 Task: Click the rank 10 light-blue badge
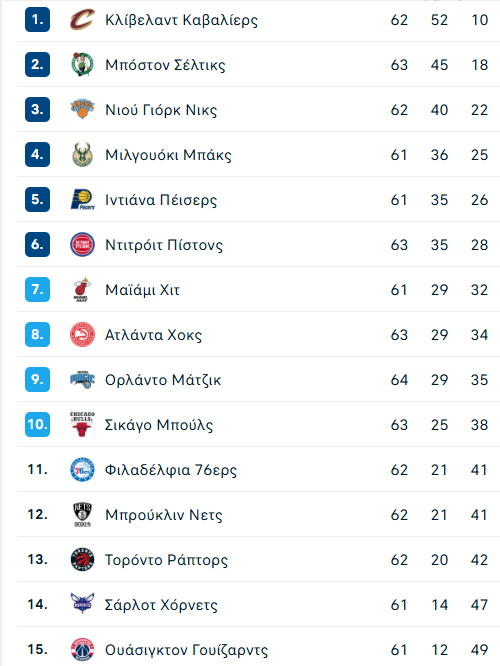[x=37, y=425]
